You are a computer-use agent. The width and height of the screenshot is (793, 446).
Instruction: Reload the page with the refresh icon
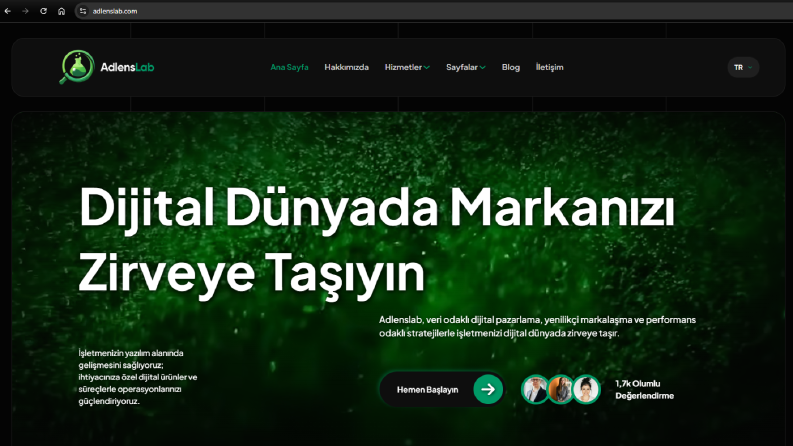click(43, 11)
